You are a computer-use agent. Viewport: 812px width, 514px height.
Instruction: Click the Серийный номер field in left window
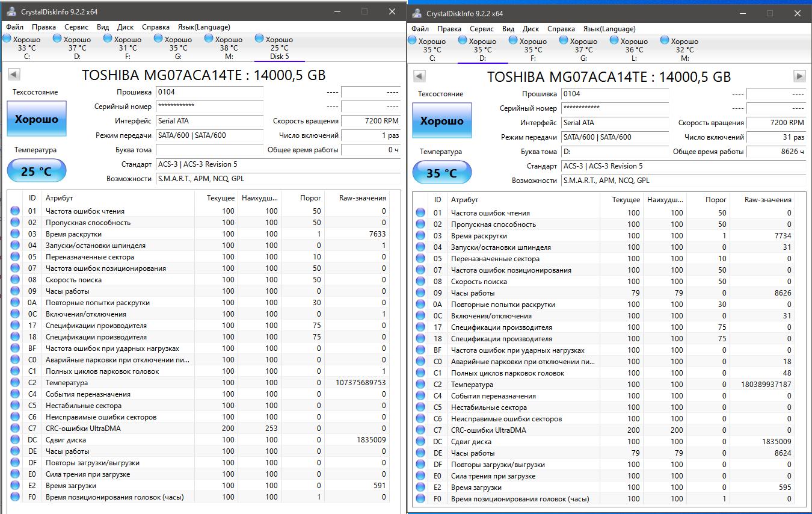pyautogui.click(x=209, y=107)
